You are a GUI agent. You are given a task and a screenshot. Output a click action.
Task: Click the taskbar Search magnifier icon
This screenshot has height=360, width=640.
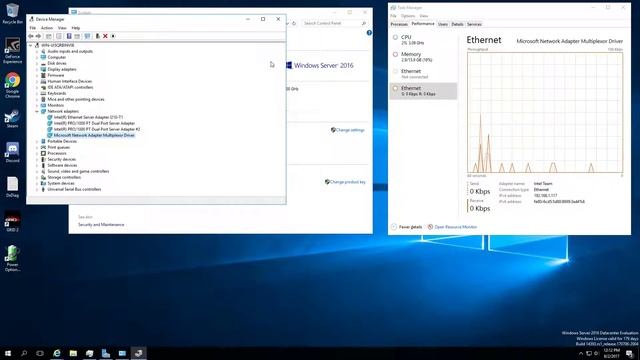(24, 353)
